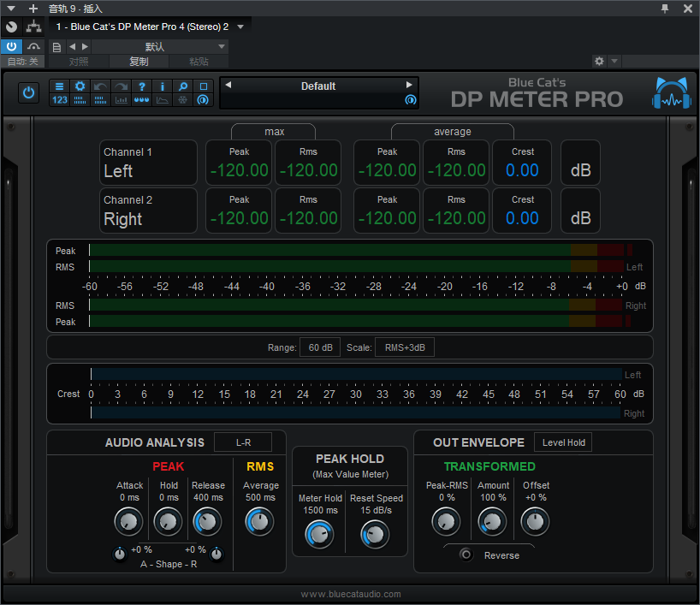700x605 pixels.
Task: Open the 默认 preset dropdown
Action: (x=160, y=47)
